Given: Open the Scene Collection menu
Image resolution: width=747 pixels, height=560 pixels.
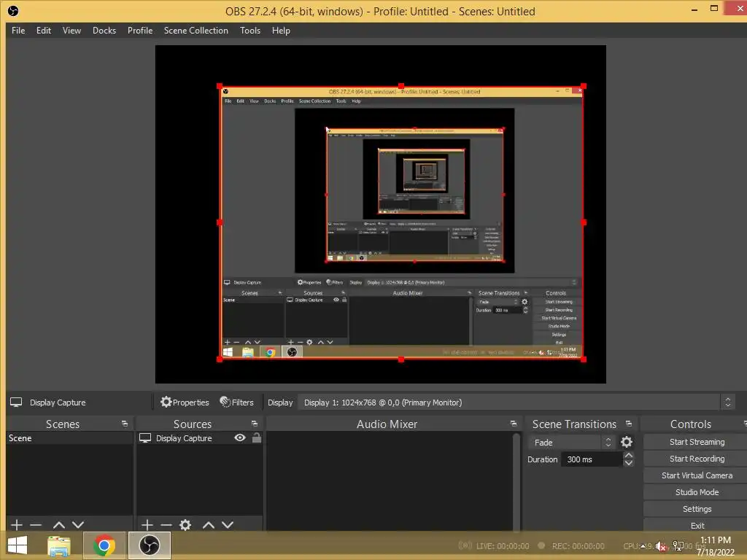Looking at the screenshot, I should [x=196, y=31].
